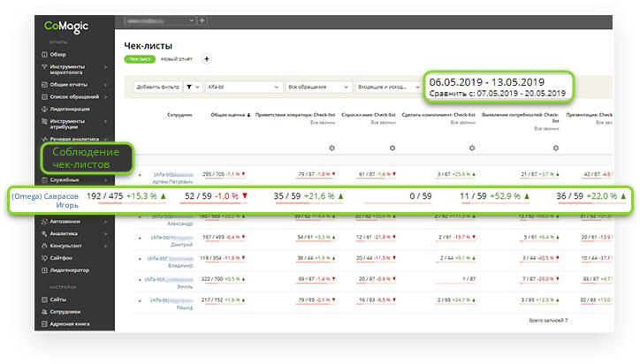
Task: Open the funnel filter dropdown
Action: click(193, 87)
